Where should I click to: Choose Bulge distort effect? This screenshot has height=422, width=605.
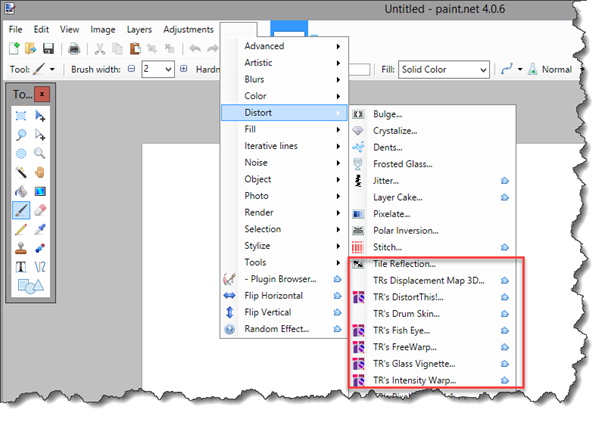pyautogui.click(x=432, y=114)
